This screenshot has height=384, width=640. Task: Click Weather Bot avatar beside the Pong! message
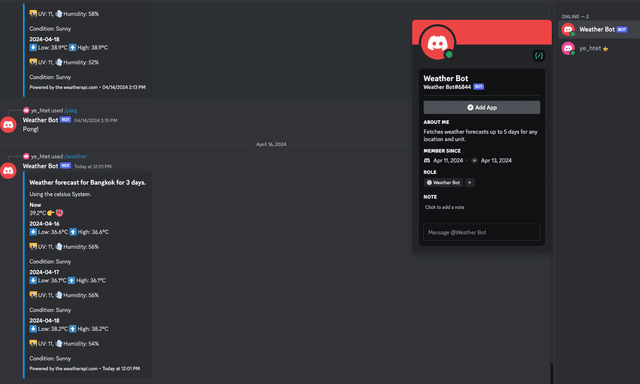point(8,124)
